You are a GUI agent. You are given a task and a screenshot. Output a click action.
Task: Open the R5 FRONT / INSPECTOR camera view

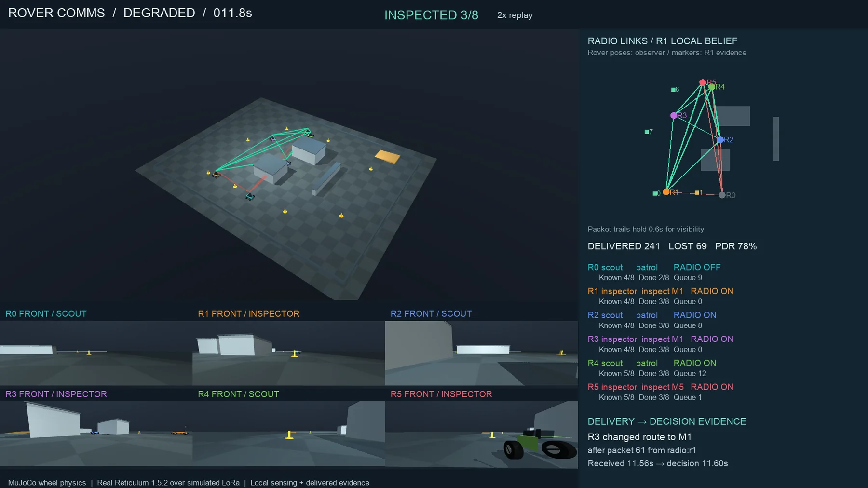click(x=481, y=434)
